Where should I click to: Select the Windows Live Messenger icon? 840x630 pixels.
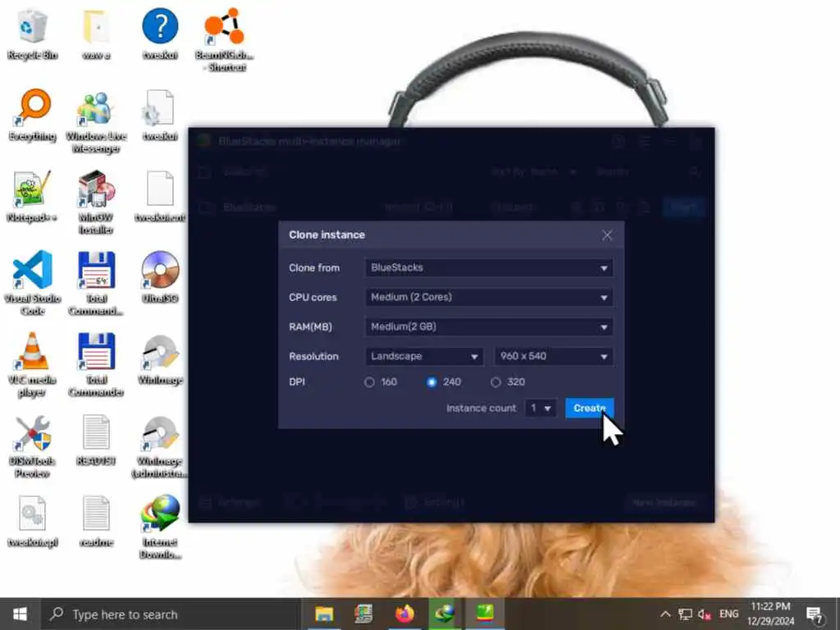click(97, 122)
